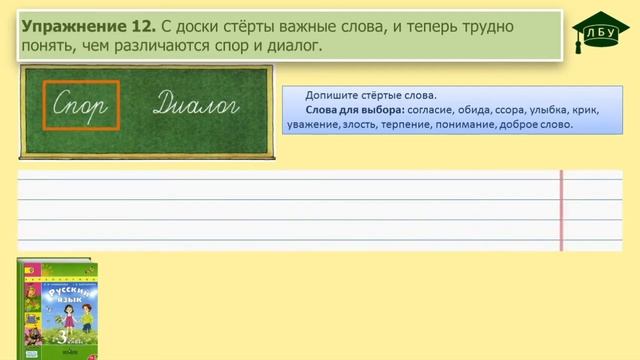640x360 pixels.
Task: Click the word понимание in word list
Action: pyautogui.click(x=465, y=124)
